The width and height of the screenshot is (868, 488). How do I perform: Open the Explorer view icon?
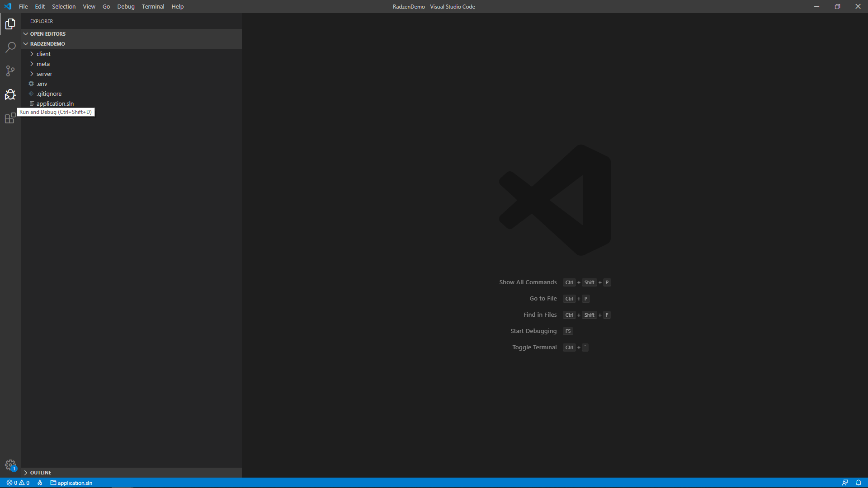pyautogui.click(x=10, y=24)
